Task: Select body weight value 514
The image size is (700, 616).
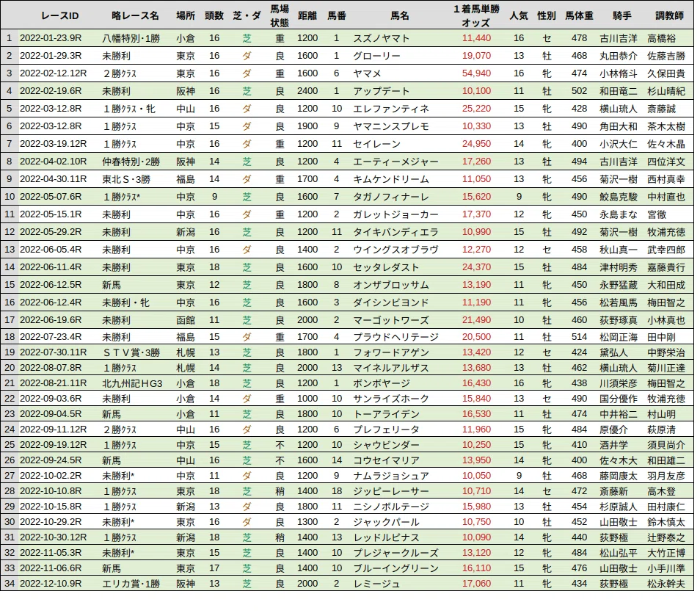Action: point(579,337)
